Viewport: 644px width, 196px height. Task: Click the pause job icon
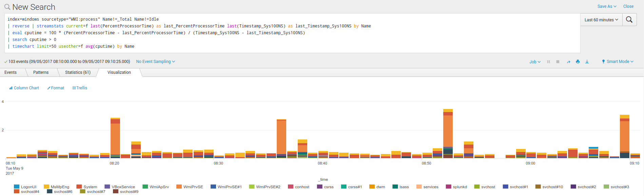coord(548,62)
